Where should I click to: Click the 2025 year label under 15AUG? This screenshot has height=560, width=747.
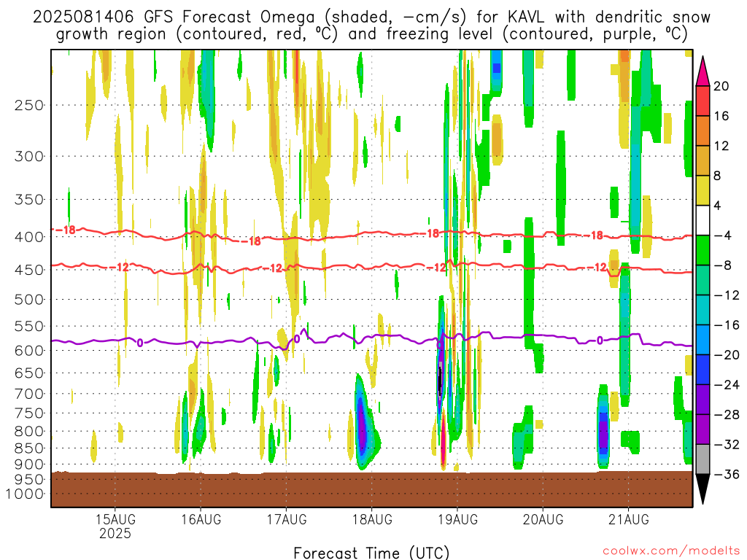pos(115,533)
